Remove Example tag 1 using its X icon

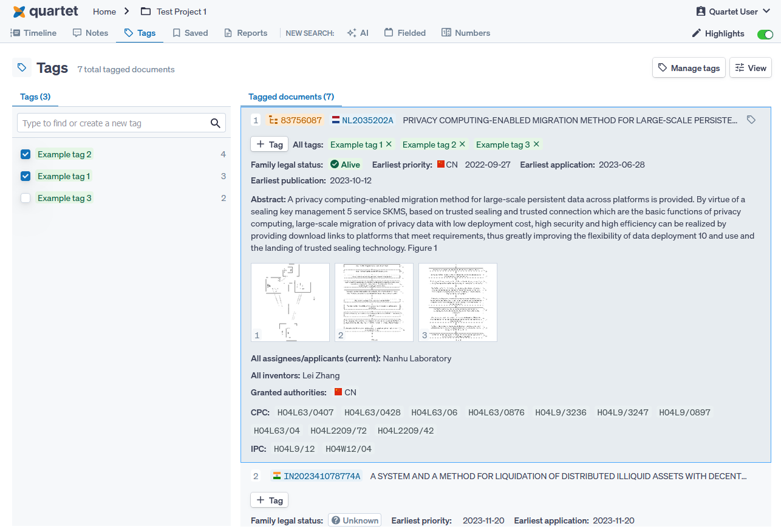[389, 145]
